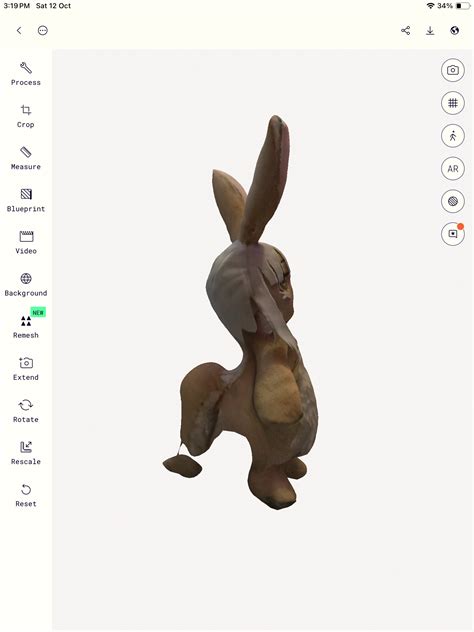Image resolution: width=474 pixels, height=632 pixels.
Task: Check the battery percentage in status bar
Action: click(445, 6)
